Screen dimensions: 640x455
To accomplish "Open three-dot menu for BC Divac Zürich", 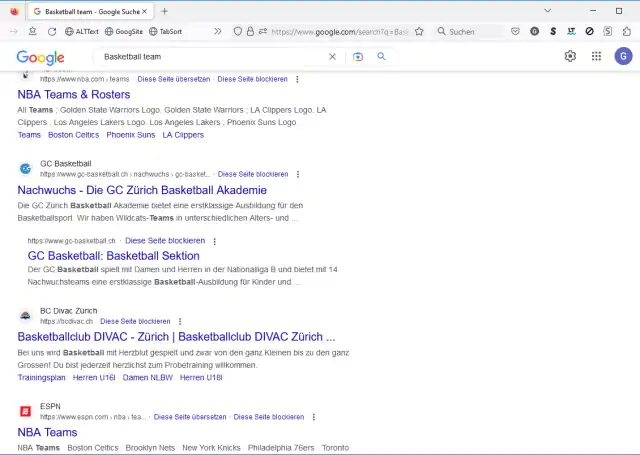I will (178, 321).
